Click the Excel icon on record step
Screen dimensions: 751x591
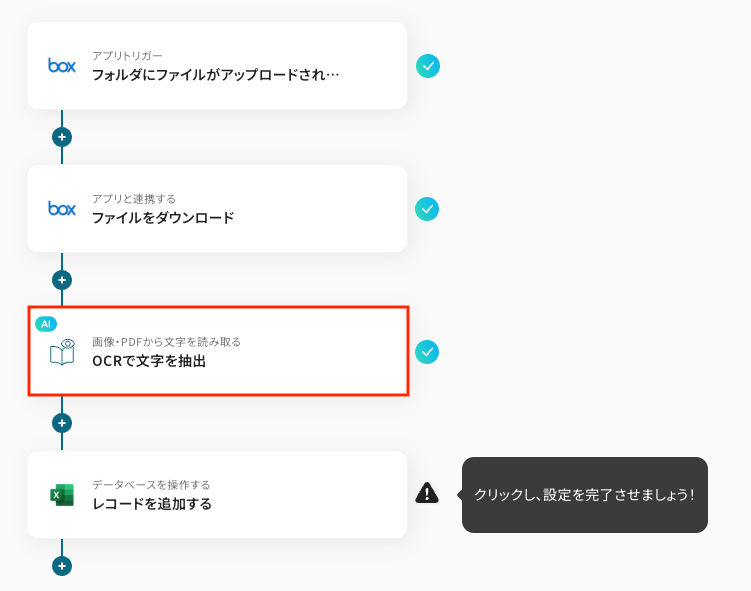tap(62, 495)
